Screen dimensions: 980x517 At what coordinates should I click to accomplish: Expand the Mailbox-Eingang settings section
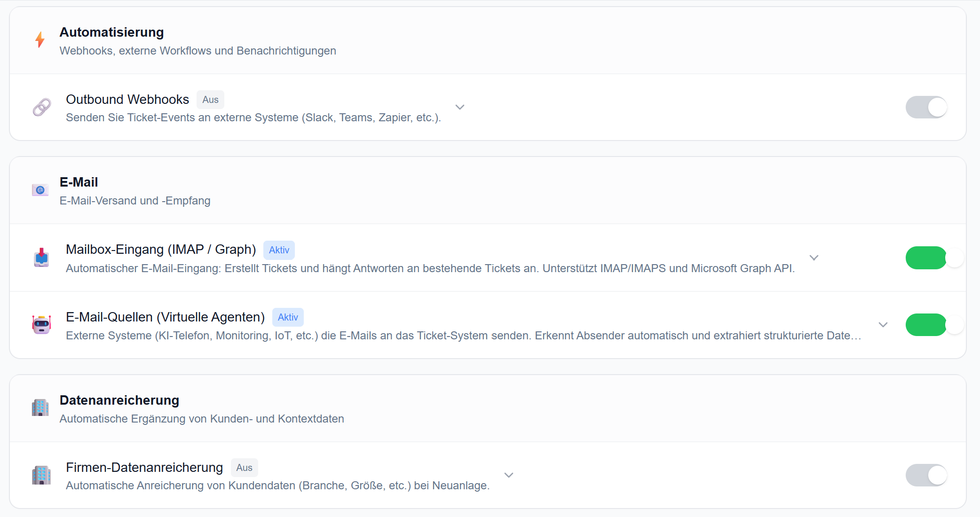point(814,258)
